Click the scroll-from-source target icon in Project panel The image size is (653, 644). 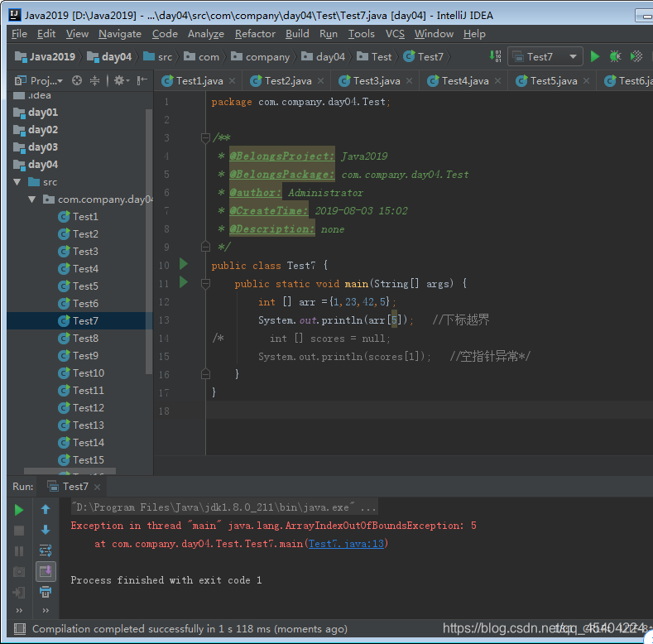click(x=77, y=80)
